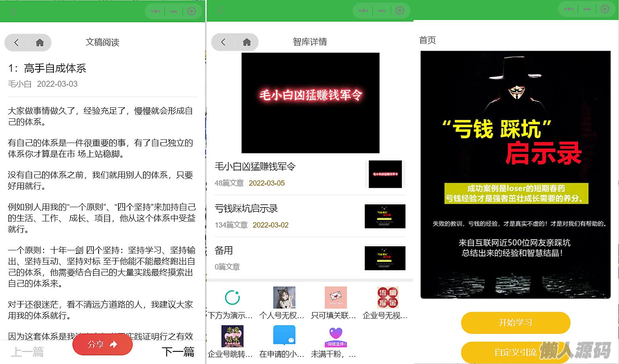Minimize the 智库详情 mini program via the dash icon
Image resolution: width=619 pixels, height=364 pixels.
tap(381, 11)
